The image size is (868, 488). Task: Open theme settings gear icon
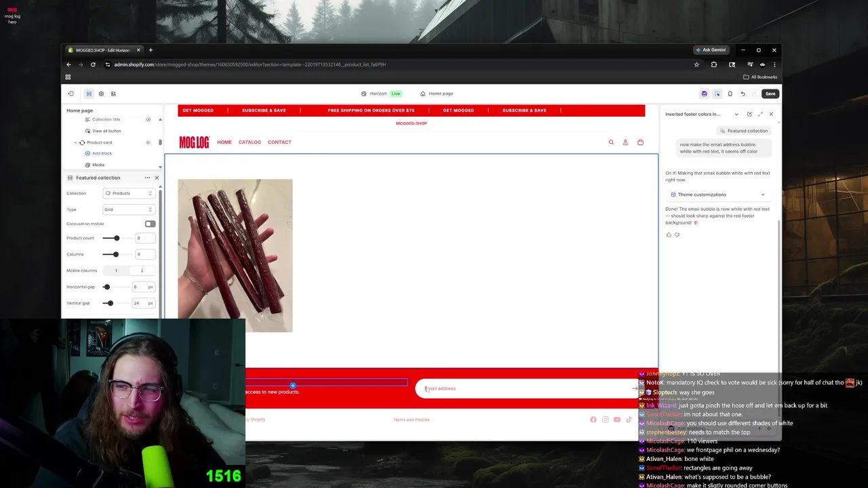[101, 94]
